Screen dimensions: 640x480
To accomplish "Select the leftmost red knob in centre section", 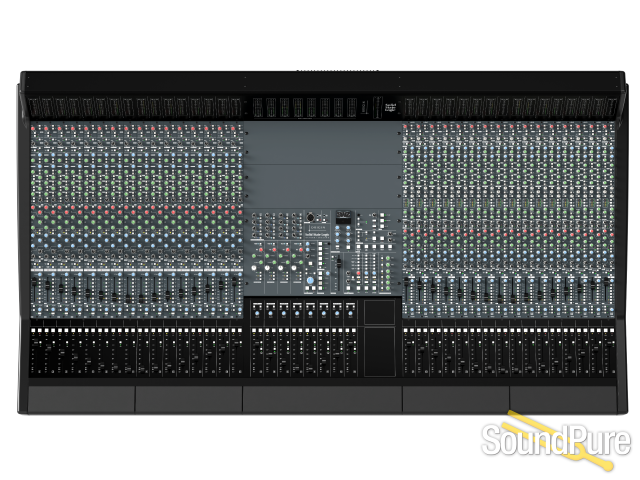I will tap(261, 250).
